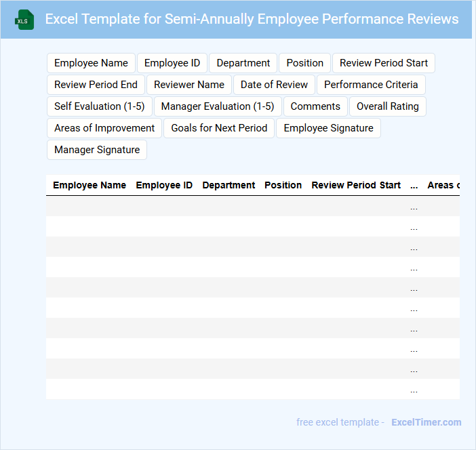Select the Manager Signature tag
Viewport: 476px width, 450px height.
[97, 150]
